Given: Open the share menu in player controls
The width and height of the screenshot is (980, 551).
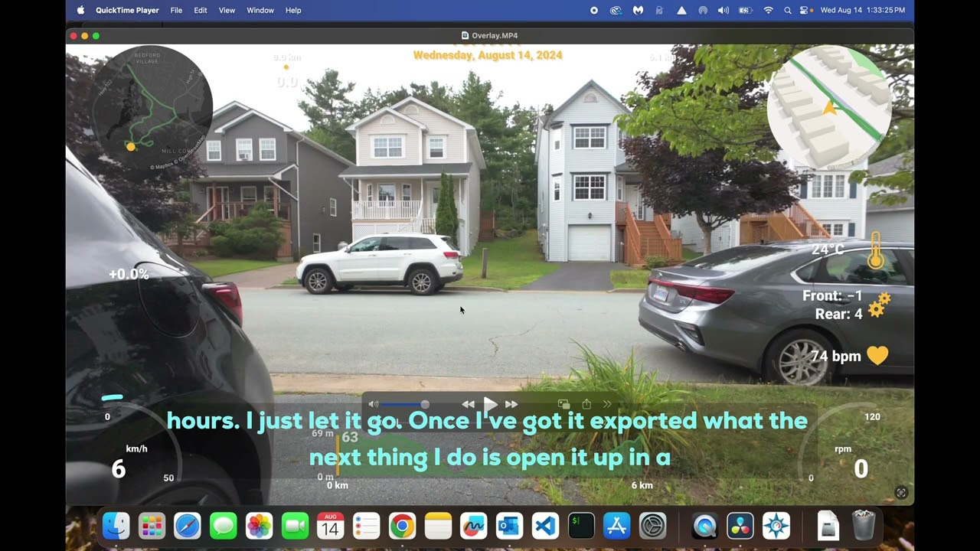Looking at the screenshot, I should point(586,404).
